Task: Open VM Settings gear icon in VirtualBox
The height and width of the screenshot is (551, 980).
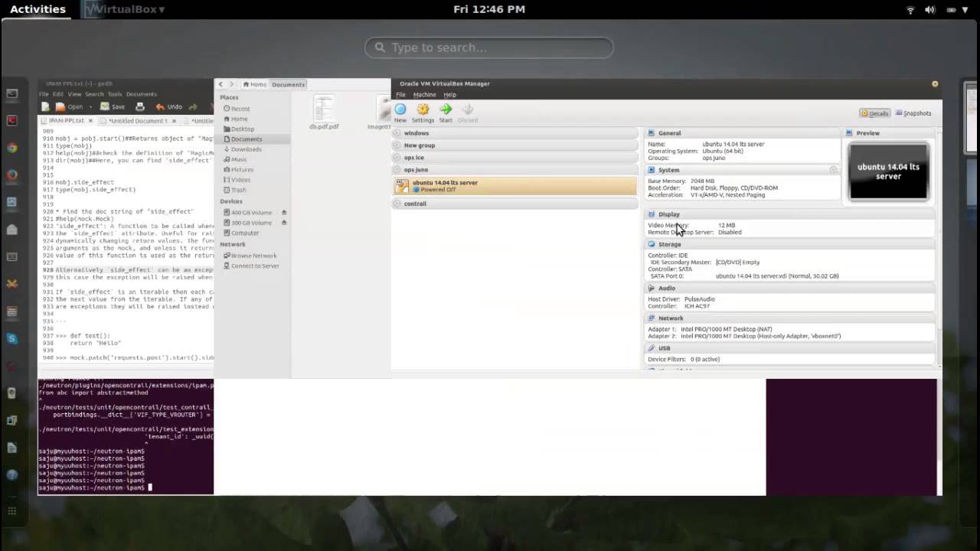Action: [x=423, y=109]
